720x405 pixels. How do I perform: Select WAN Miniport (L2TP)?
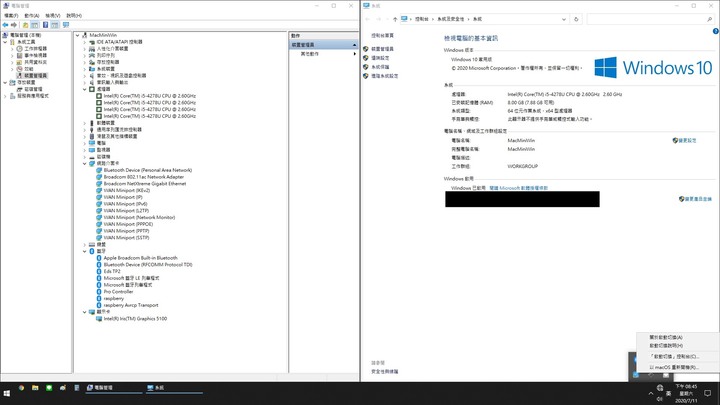126,211
